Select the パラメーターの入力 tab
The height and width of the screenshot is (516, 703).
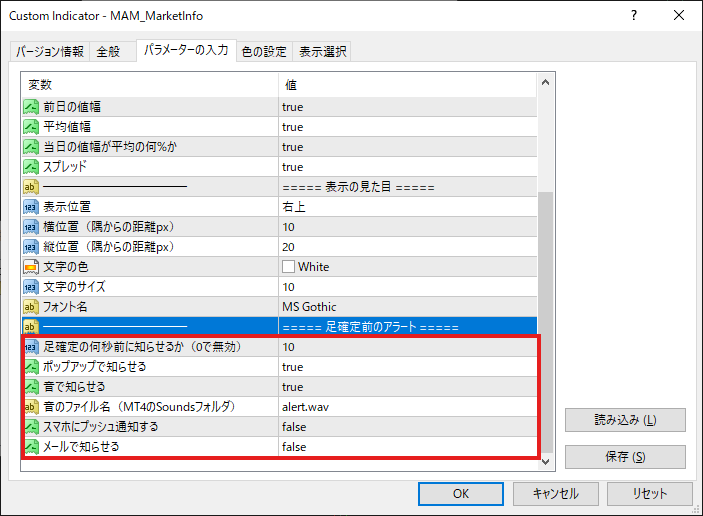pos(186,50)
